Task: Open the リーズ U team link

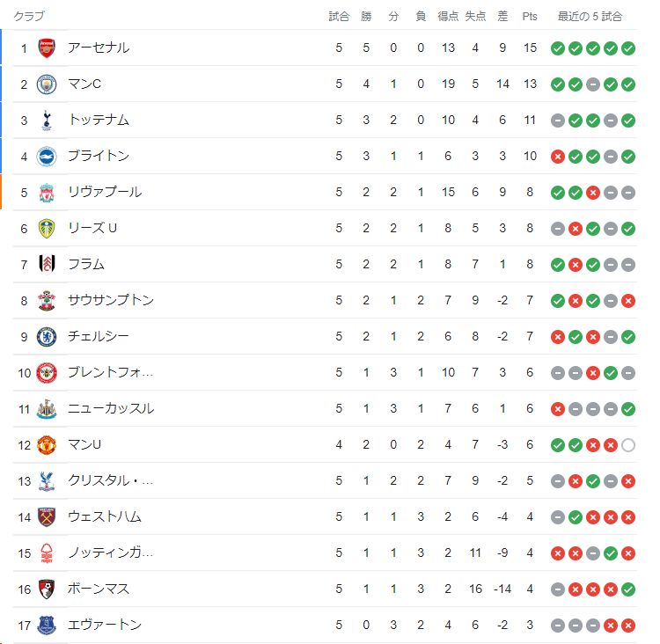Action: pyautogui.click(x=92, y=228)
